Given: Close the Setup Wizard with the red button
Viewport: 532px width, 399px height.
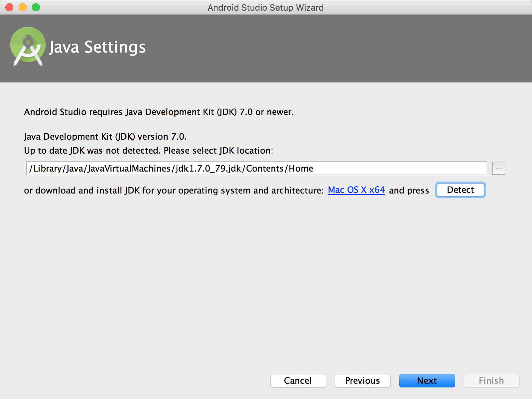Looking at the screenshot, I should pos(9,7).
